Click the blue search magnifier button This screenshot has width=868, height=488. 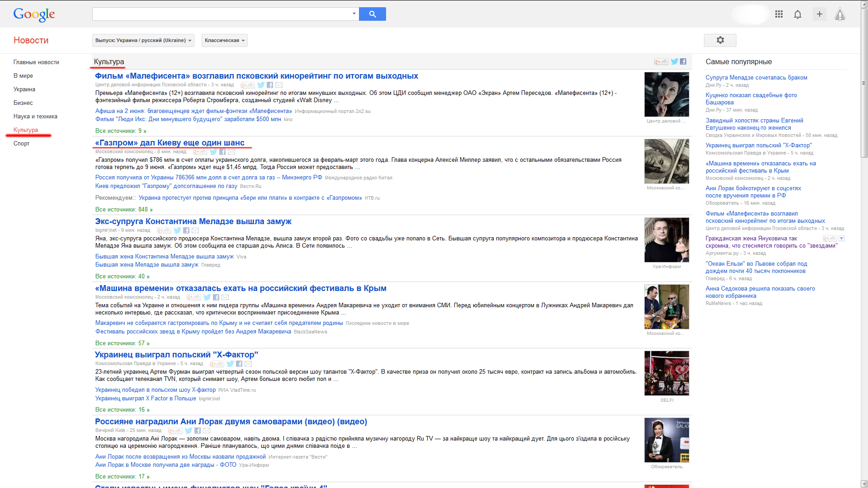(372, 14)
